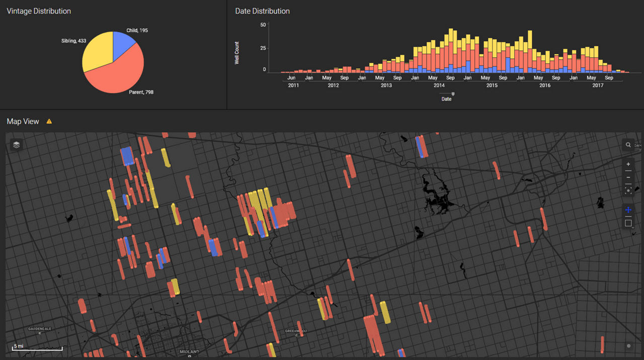Click the Date Distribution panel title

point(262,11)
